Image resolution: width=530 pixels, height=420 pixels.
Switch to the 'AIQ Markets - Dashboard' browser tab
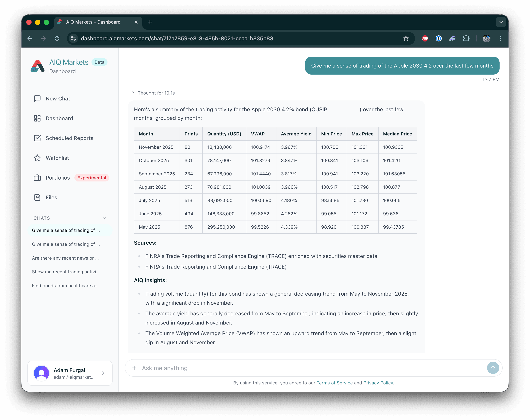click(93, 22)
